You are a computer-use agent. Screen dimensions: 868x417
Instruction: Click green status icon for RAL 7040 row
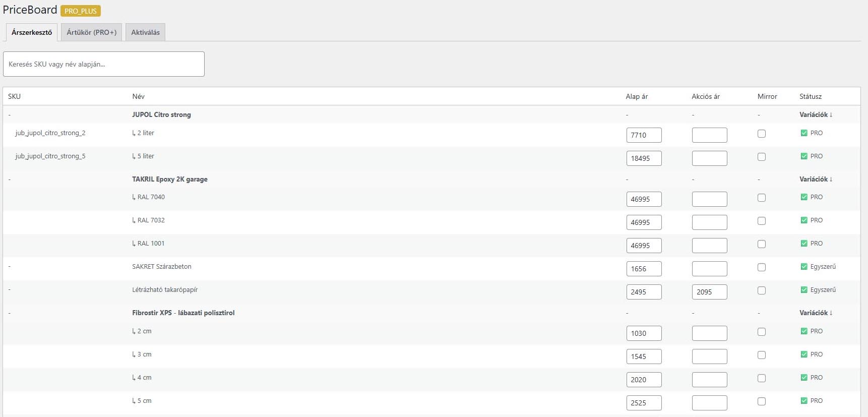pos(803,197)
